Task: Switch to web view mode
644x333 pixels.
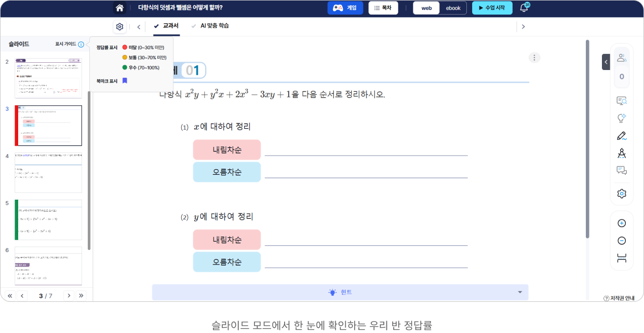Action: pyautogui.click(x=426, y=8)
